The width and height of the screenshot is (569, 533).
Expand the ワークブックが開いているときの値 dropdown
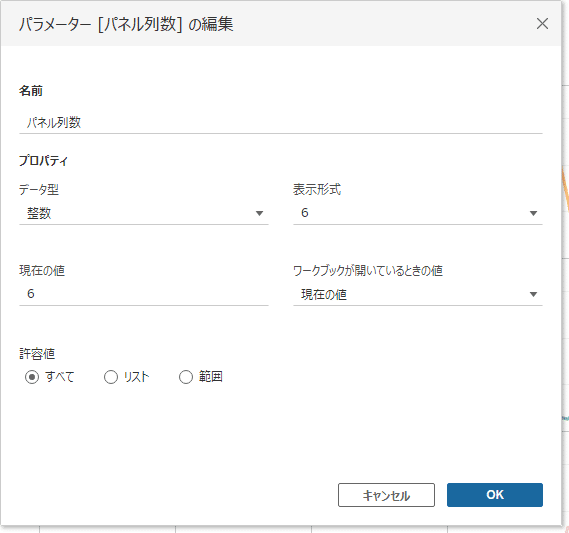point(418,294)
